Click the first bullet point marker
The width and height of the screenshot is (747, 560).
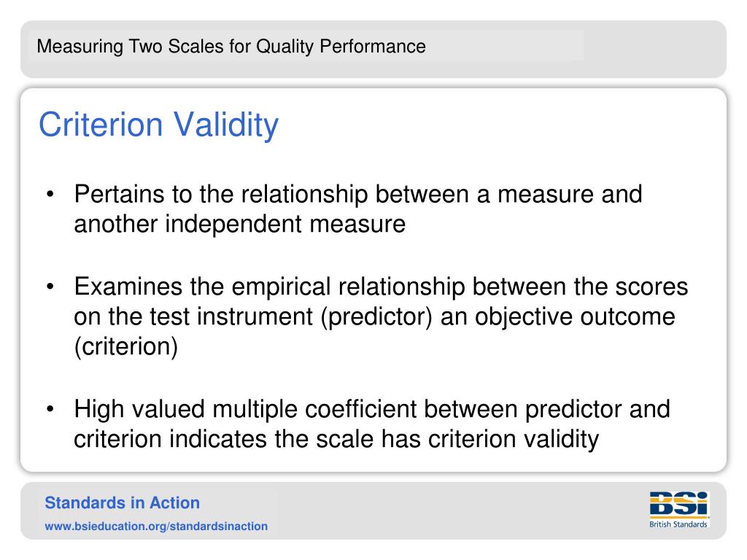pyautogui.click(x=50, y=194)
